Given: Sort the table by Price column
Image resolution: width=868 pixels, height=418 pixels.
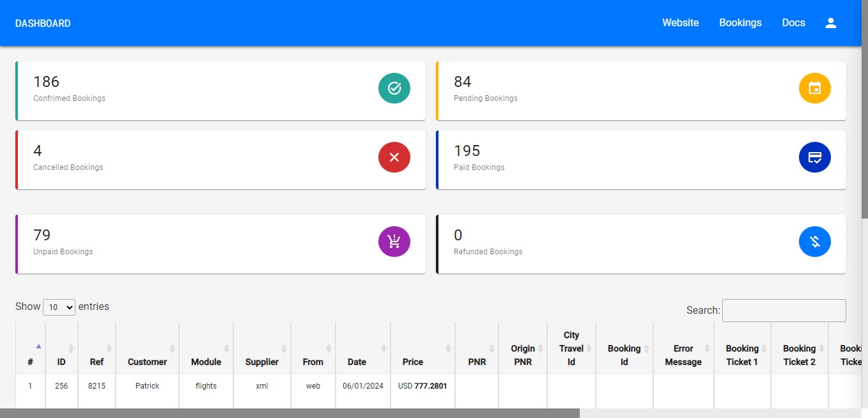Looking at the screenshot, I should click(413, 362).
